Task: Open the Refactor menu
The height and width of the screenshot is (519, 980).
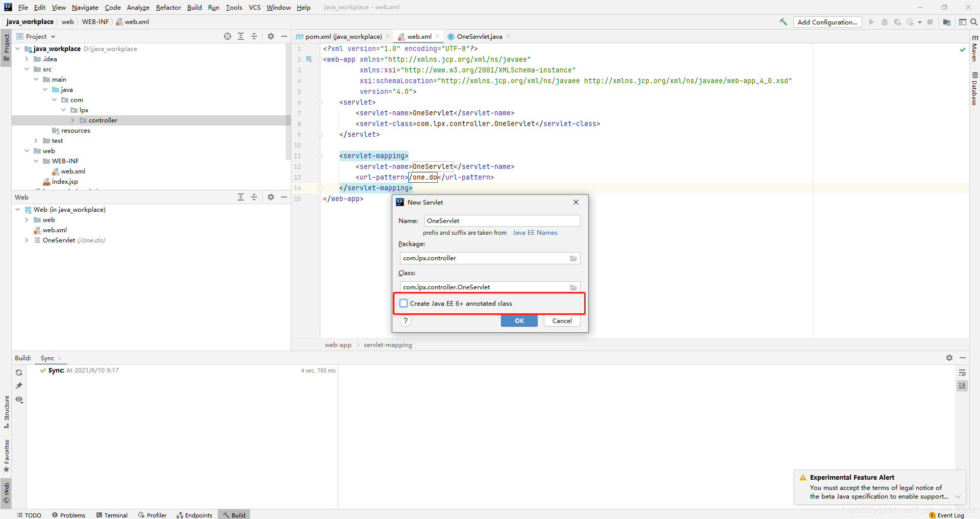Action: [x=168, y=7]
